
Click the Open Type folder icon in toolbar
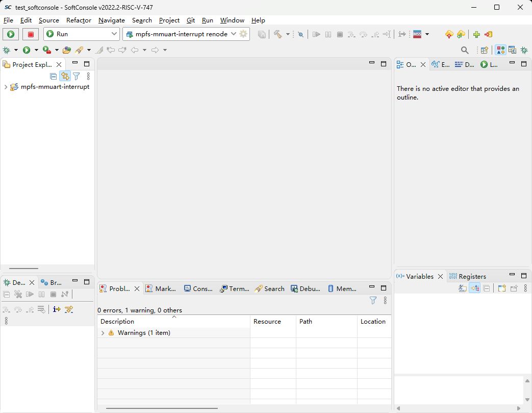pos(67,50)
